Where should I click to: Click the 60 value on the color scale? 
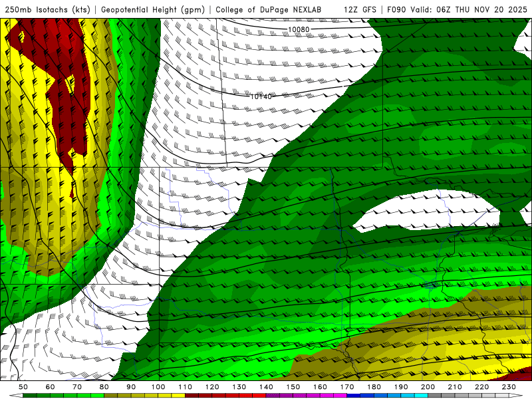51,387
